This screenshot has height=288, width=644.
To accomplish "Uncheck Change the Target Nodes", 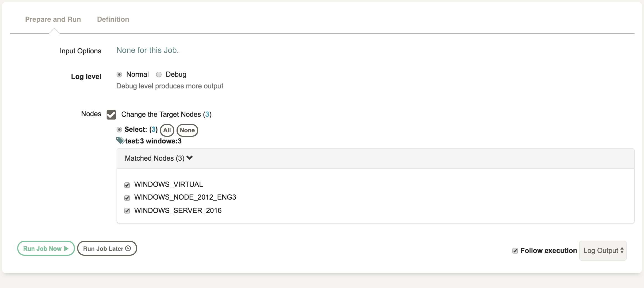I will (x=111, y=114).
